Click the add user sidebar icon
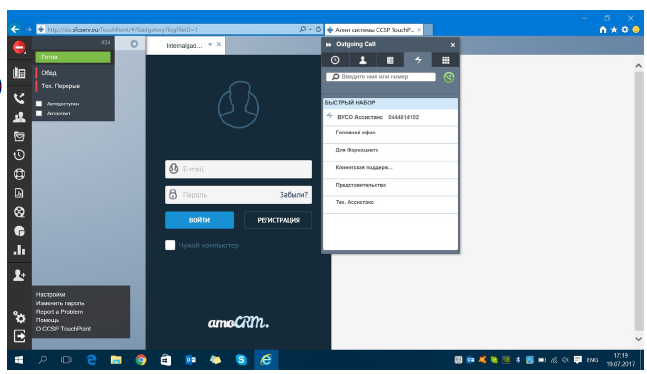 coord(19,275)
